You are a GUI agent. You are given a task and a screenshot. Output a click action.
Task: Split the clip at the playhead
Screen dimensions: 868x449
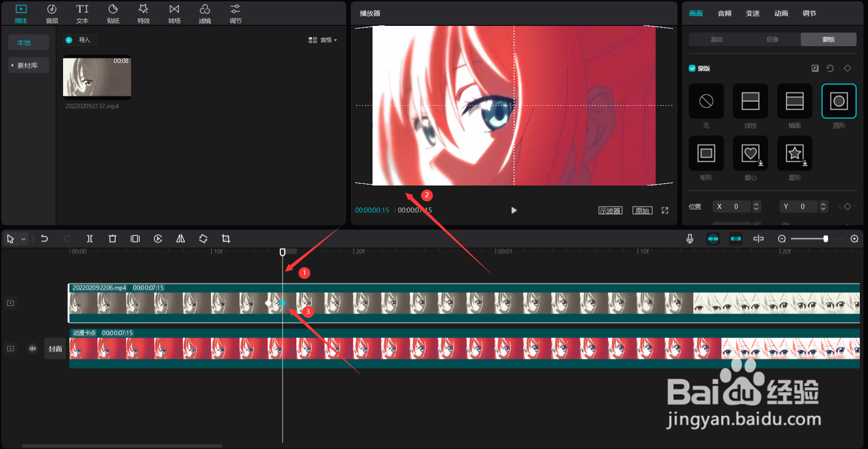click(90, 239)
